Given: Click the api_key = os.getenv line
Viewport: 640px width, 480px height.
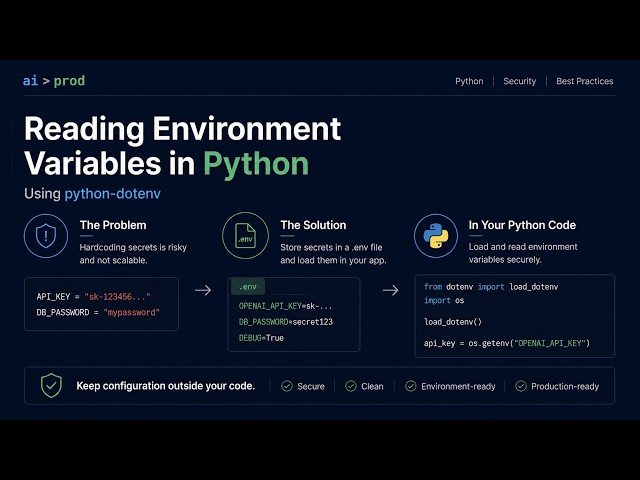Looking at the screenshot, I should [x=507, y=343].
